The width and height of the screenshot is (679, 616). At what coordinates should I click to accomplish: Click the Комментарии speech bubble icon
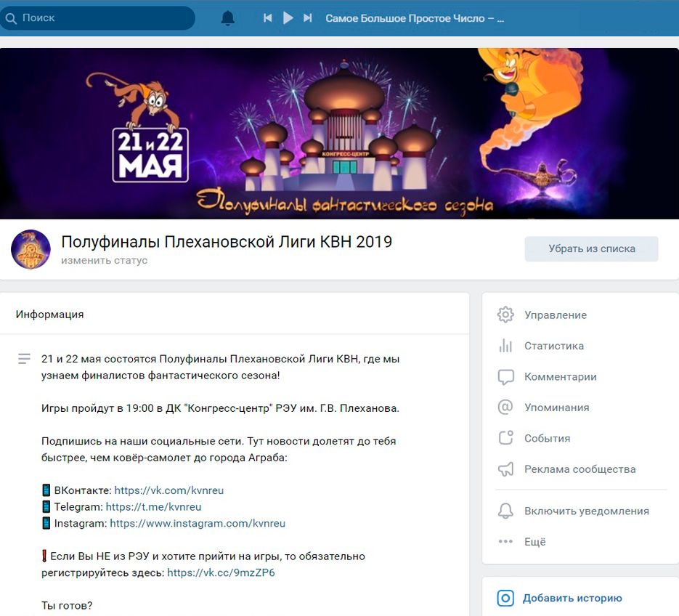click(505, 377)
